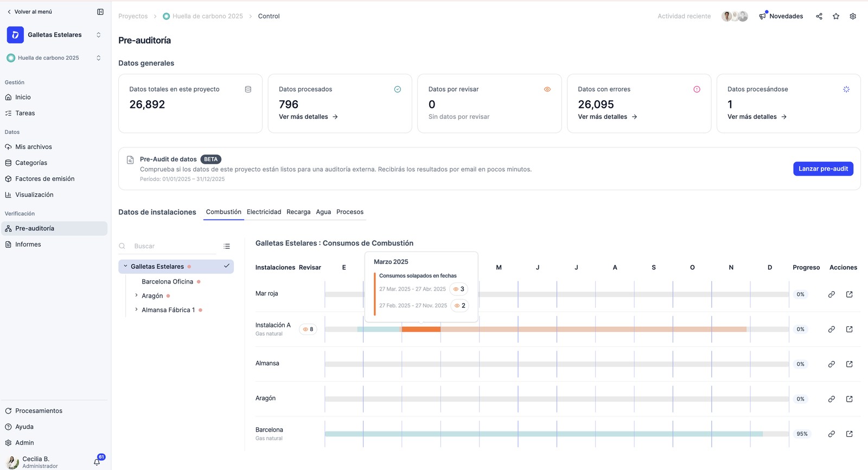Toggle checkmark on Galletas Estelares tree item
This screenshot has height=470, width=868.
coord(227,266)
